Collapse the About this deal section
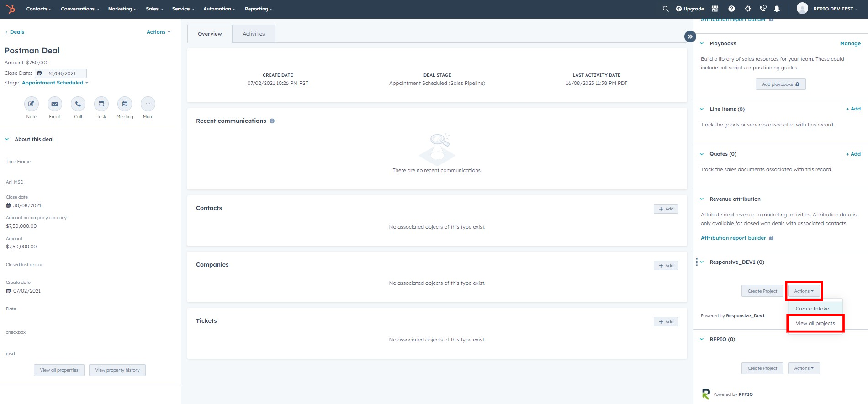 click(7, 139)
